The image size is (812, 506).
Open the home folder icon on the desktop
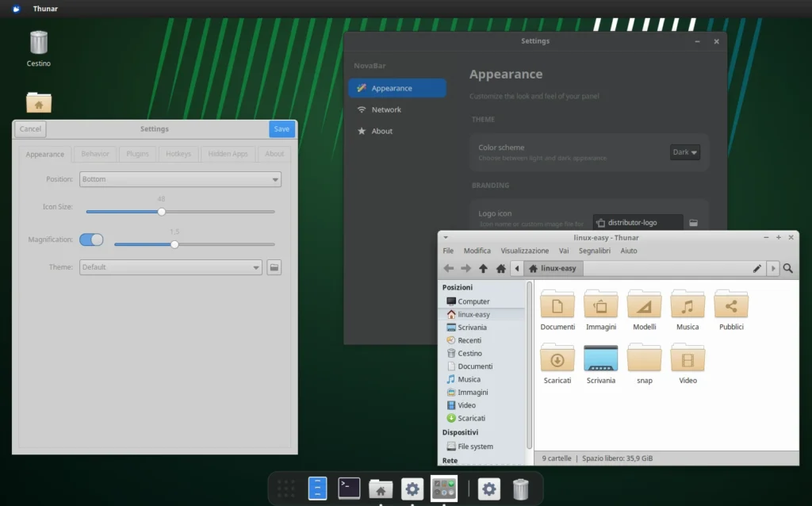[39, 102]
